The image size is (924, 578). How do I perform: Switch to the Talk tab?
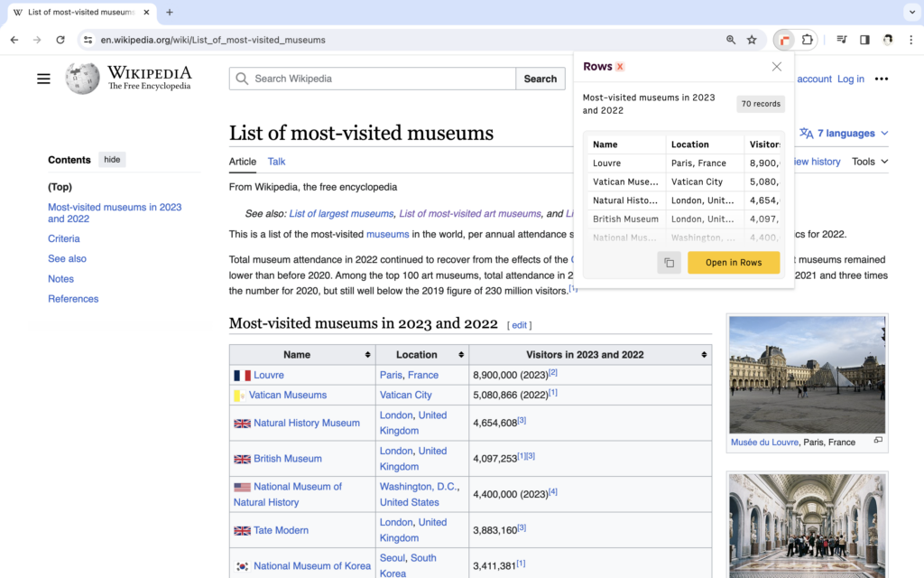pyautogui.click(x=276, y=162)
